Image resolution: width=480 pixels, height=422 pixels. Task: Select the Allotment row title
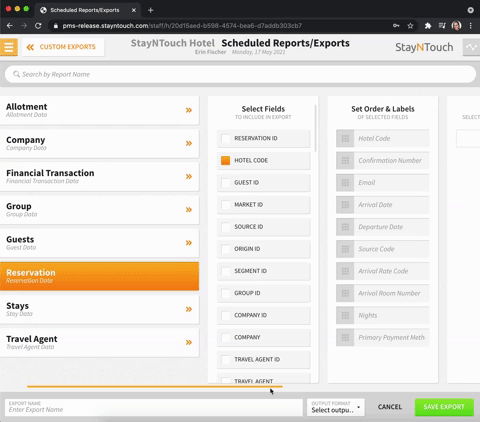point(26,107)
